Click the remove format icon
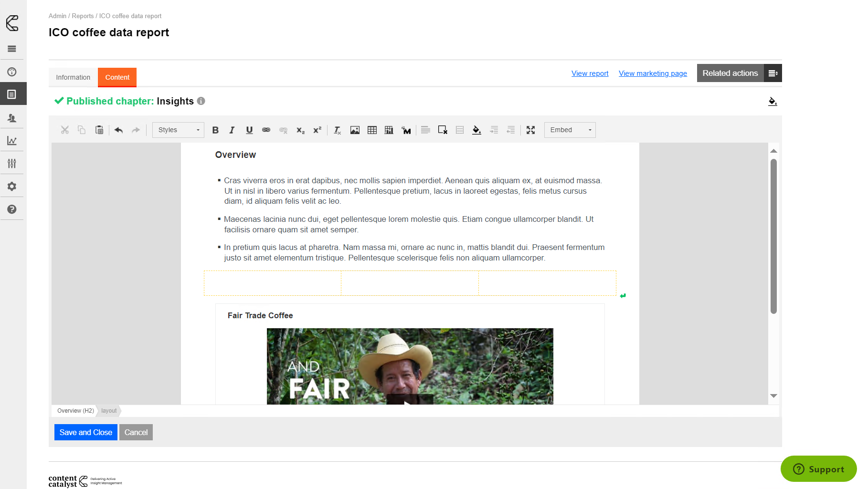This screenshot has height=489, width=868. tap(337, 130)
